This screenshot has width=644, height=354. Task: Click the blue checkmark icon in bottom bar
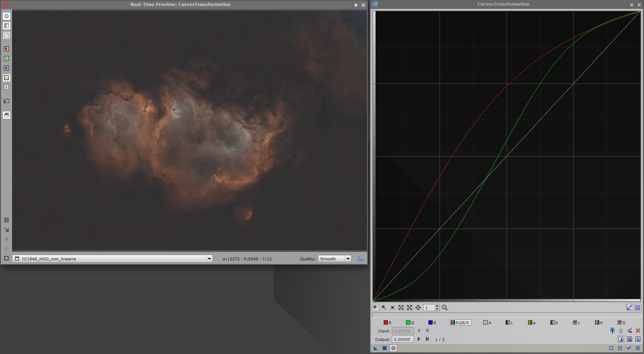[629, 348]
